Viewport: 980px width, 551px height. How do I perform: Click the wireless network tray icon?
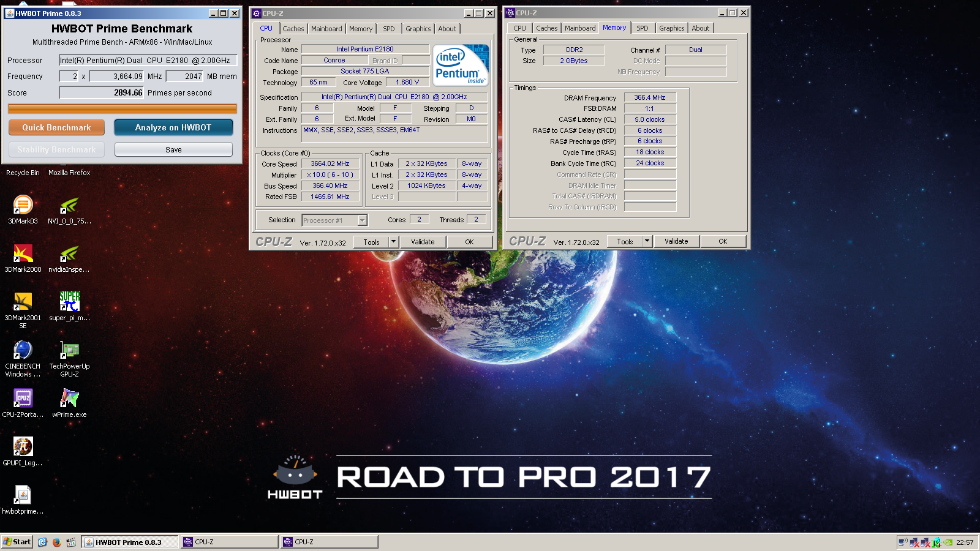coord(902,542)
